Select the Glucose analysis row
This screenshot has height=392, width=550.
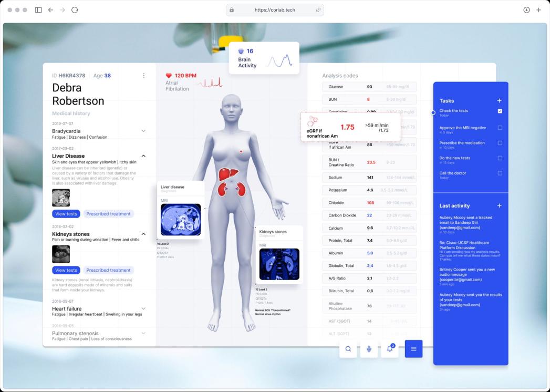pyautogui.click(x=369, y=87)
